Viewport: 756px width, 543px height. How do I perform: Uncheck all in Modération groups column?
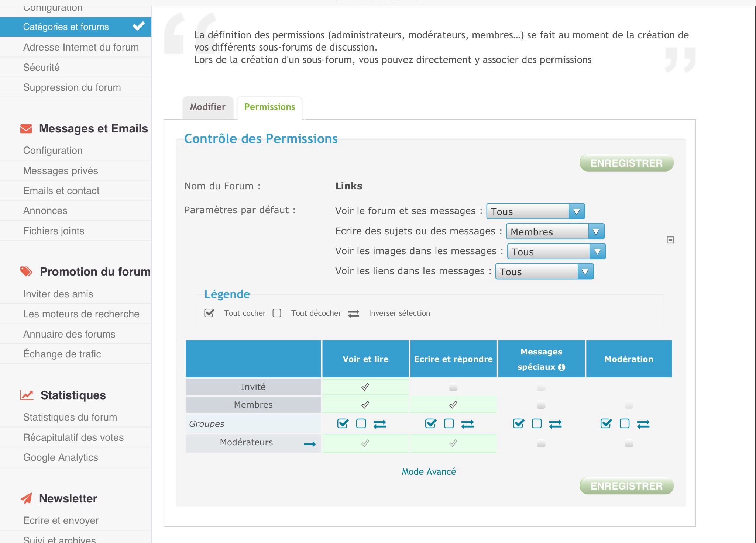(x=625, y=423)
